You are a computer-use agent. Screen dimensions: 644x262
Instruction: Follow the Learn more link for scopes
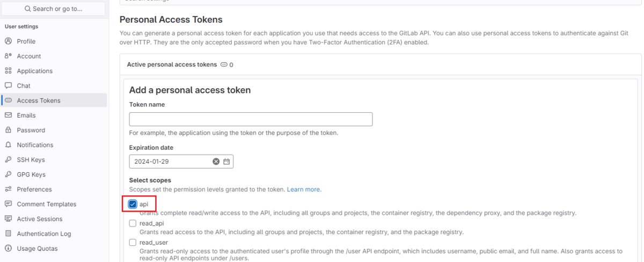304,190
